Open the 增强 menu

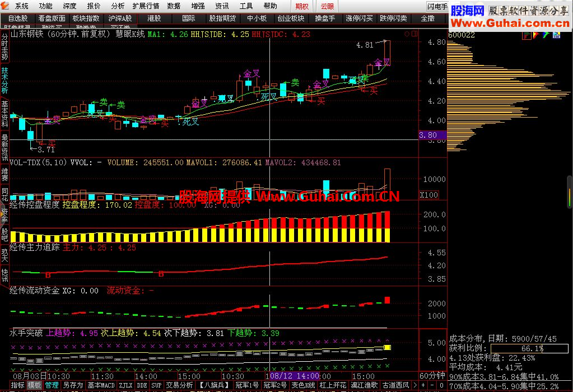[x=198, y=6]
